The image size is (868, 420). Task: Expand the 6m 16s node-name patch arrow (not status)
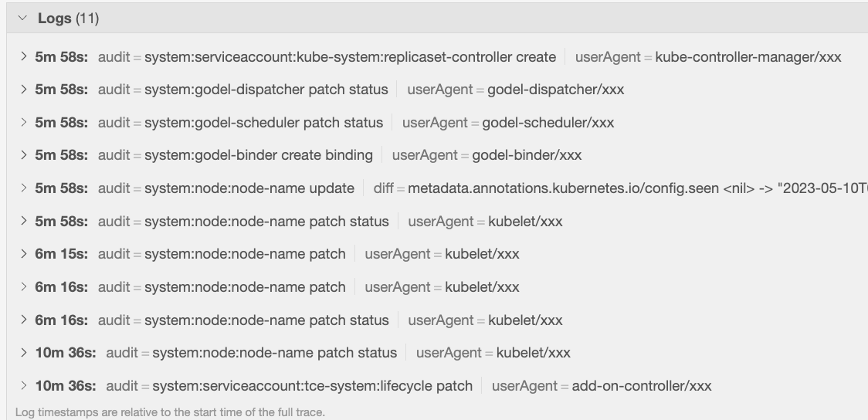24,287
